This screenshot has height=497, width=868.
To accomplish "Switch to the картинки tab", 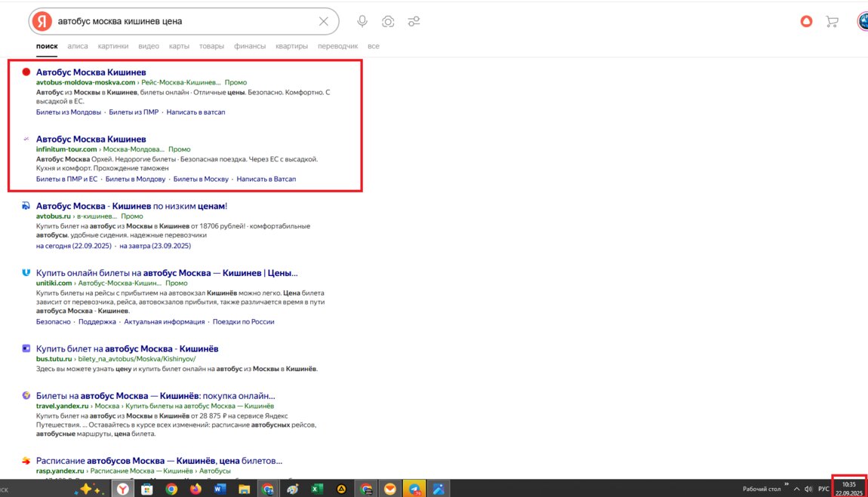I will (112, 46).
